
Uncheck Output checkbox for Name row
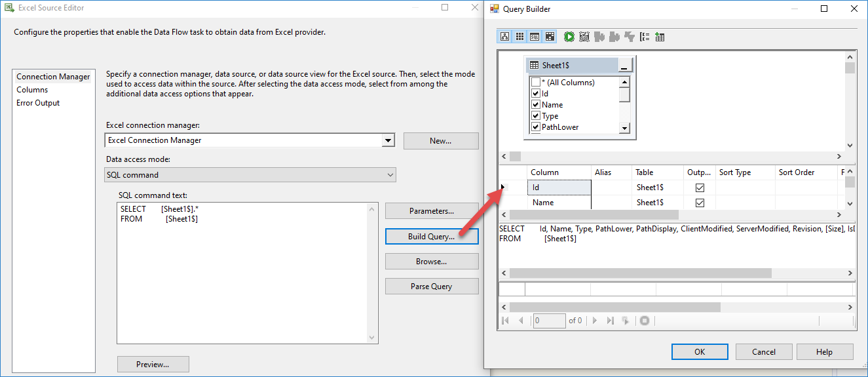[700, 203]
